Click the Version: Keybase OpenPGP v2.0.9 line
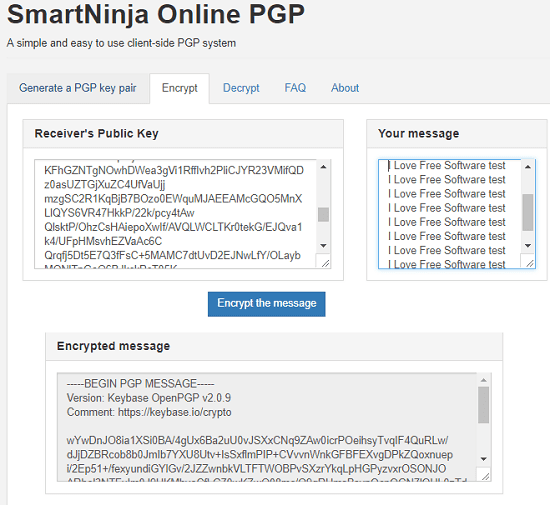Viewport: 550px width, 505px height. [149, 398]
